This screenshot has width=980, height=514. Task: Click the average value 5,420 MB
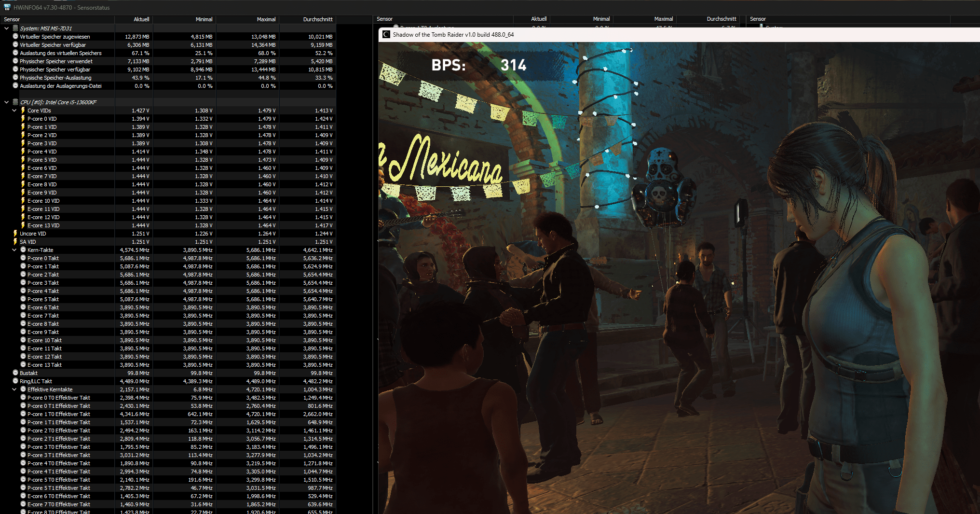322,61
